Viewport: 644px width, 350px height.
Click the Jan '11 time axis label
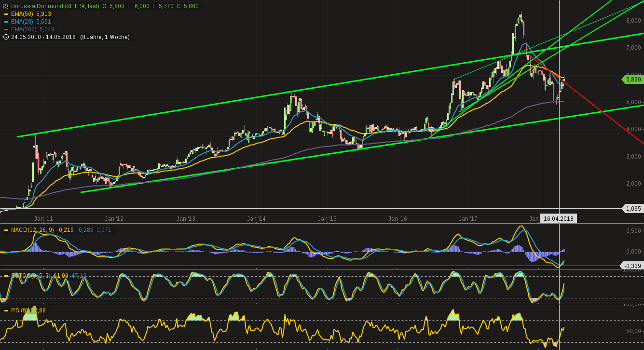click(x=44, y=219)
